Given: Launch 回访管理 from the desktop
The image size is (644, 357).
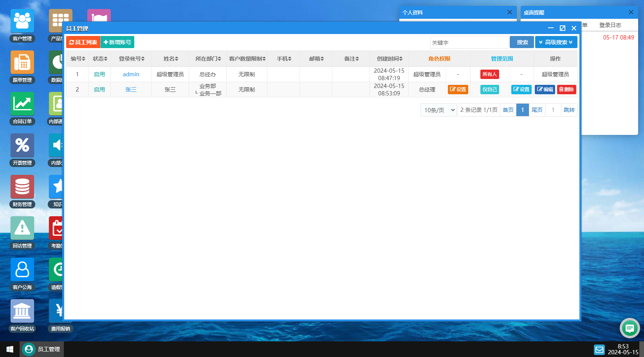Looking at the screenshot, I should 22,228.
